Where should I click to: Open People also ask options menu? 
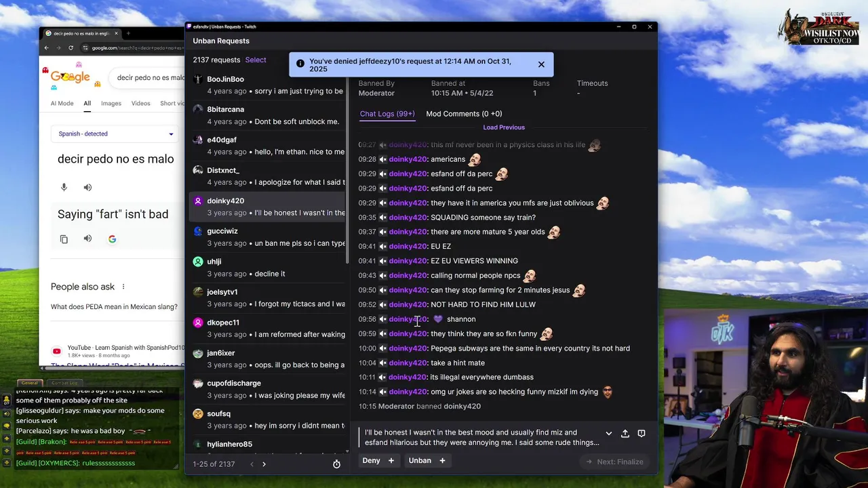(x=123, y=287)
